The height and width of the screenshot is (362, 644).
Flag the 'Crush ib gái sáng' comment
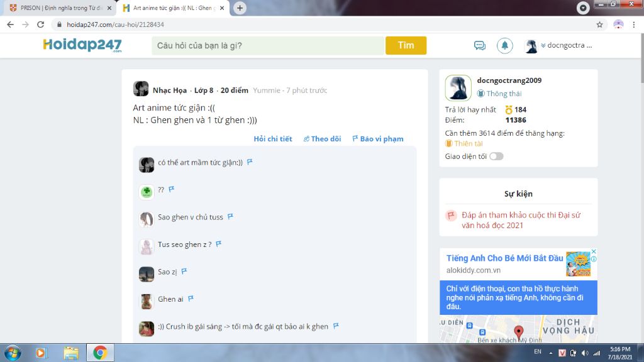click(336, 326)
